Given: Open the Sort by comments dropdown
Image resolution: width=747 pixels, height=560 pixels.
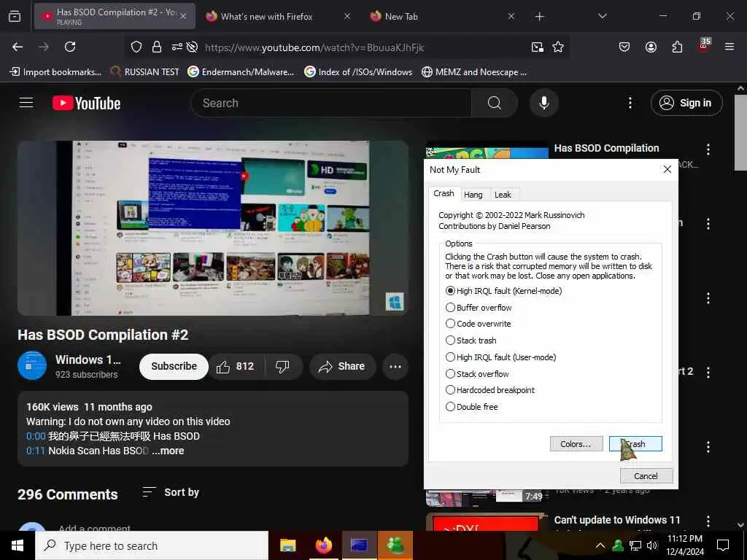Looking at the screenshot, I should 171,492.
